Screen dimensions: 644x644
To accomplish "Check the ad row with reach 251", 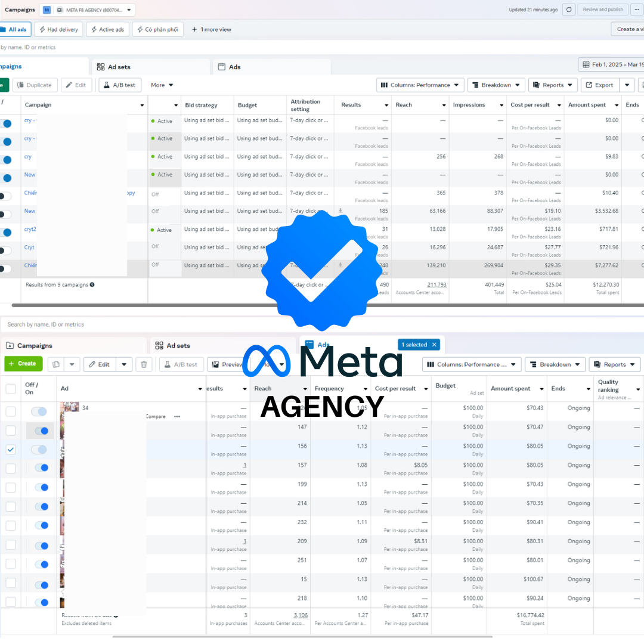I will (11, 563).
